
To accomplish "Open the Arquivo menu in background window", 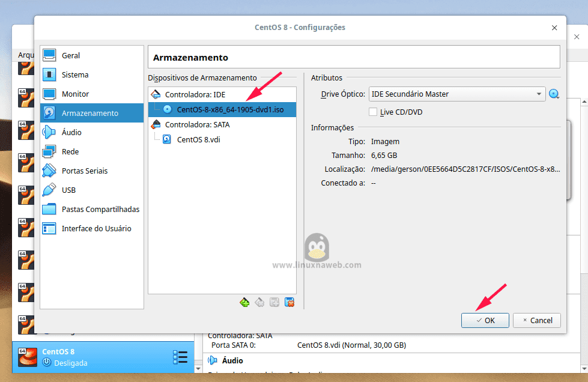I will tap(25, 55).
